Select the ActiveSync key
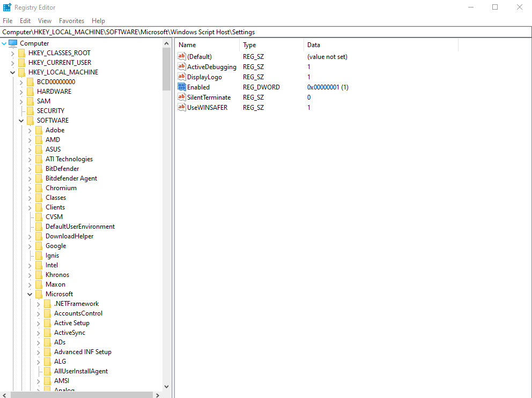Screen dimensions: 532x398 70,333
